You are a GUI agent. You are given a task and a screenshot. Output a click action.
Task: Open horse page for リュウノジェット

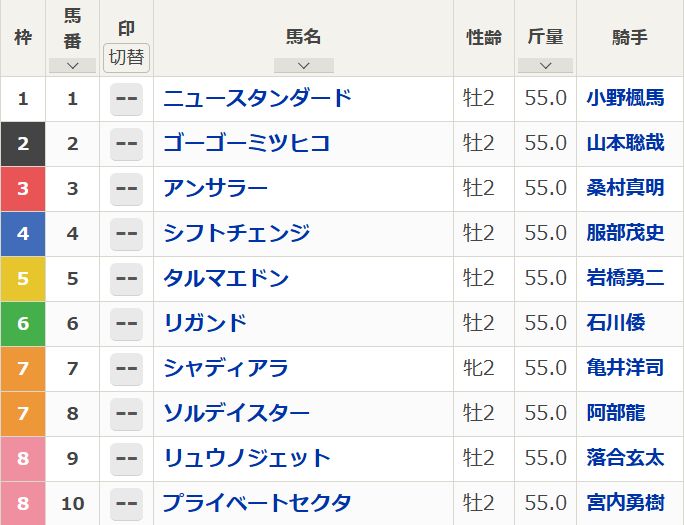[x=247, y=458]
